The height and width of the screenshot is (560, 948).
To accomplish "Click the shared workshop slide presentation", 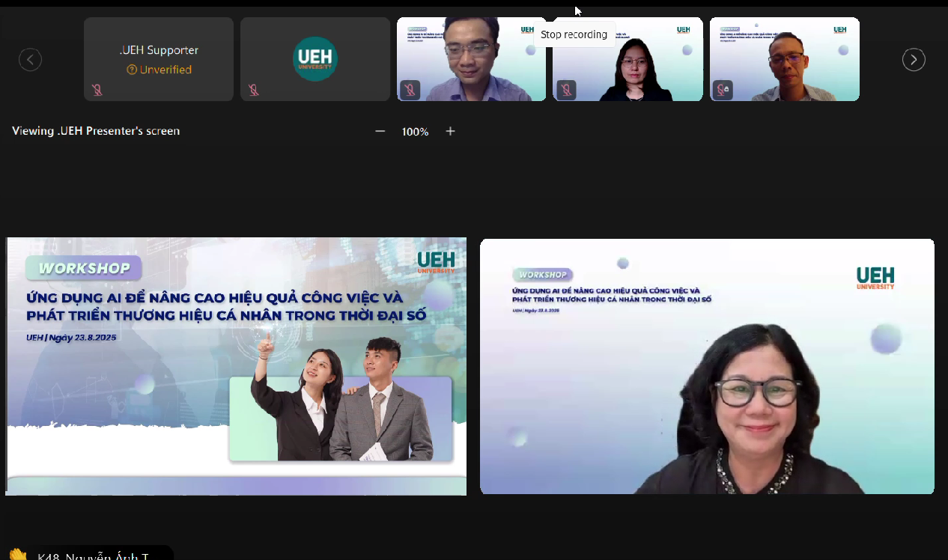I will (236, 366).
